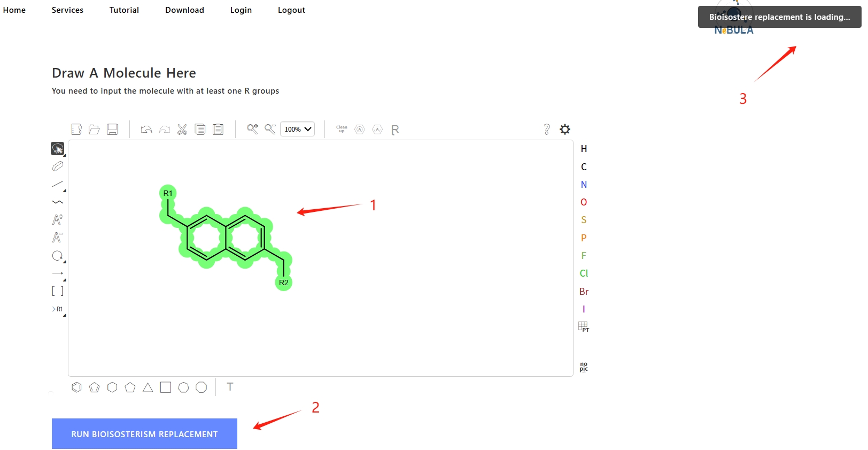Click Run Bioisosterism Replacement button
Screen dimensions: 868x450
pos(144,434)
